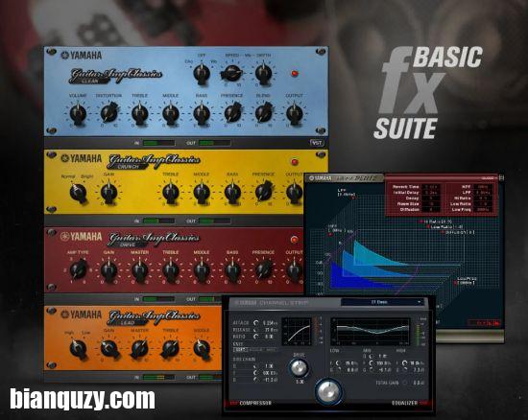Viewport: 528px width, 420px height.
Task: Flip the Normal/Bright switch on Crunch amp
Action: [78, 193]
